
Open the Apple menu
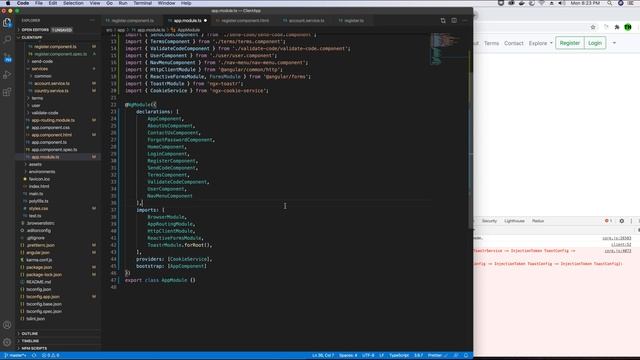point(8,3)
